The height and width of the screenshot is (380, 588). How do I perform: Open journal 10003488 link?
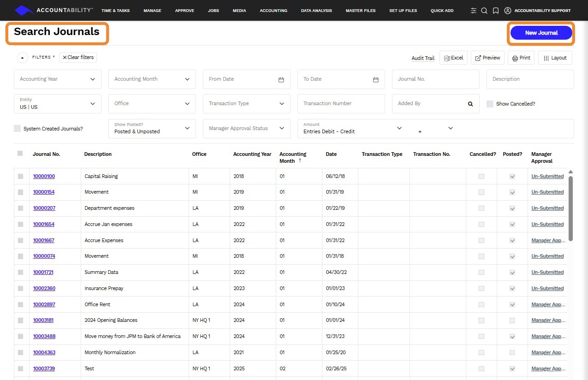click(44, 336)
